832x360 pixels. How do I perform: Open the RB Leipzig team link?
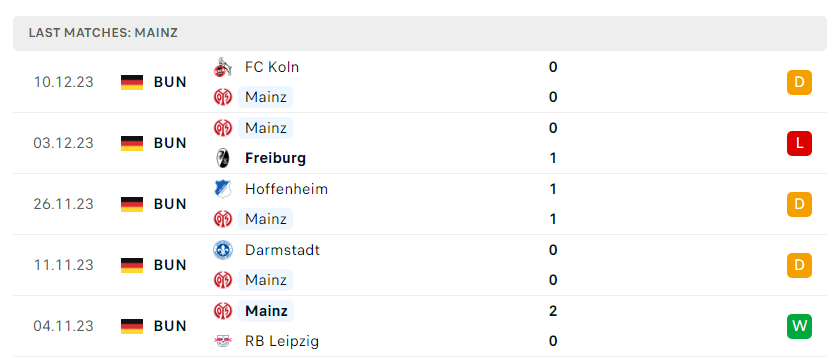(282, 341)
